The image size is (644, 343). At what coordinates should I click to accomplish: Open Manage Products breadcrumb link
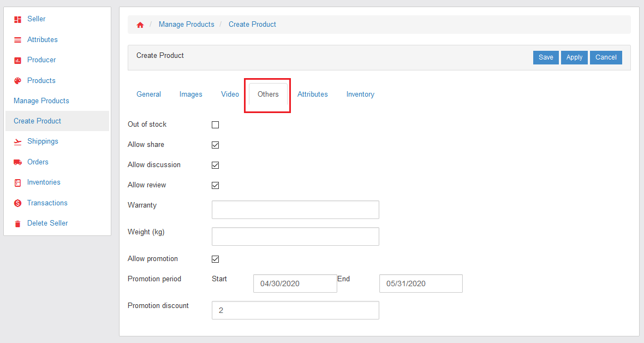point(186,25)
